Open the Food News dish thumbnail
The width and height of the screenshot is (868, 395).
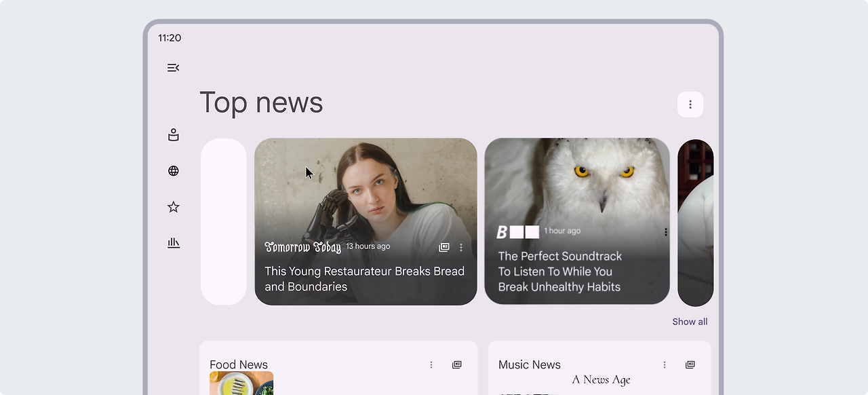click(x=241, y=383)
